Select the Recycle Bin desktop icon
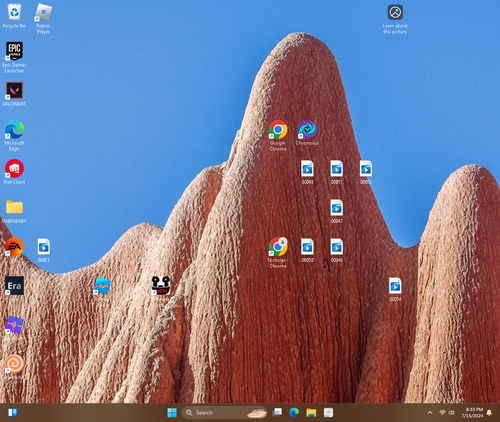Image resolution: width=500 pixels, height=422 pixels. click(x=14, y=16)
